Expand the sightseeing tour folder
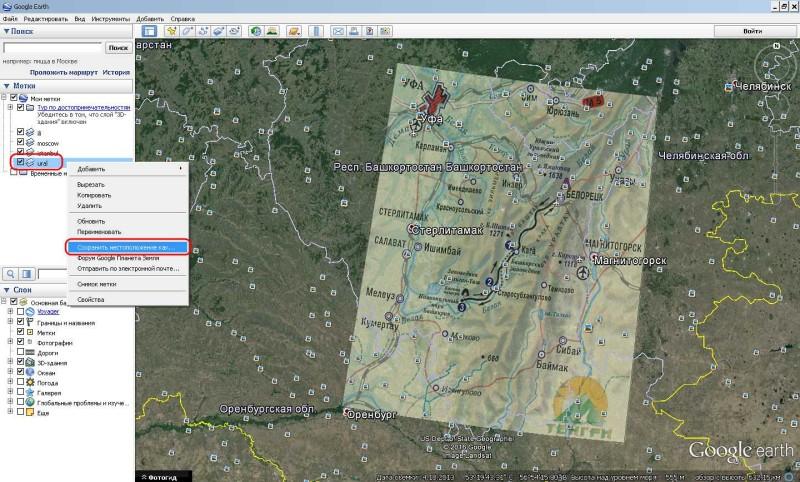Image resolution: width=800 pixels, height=482 pixels. pos(10,108)
